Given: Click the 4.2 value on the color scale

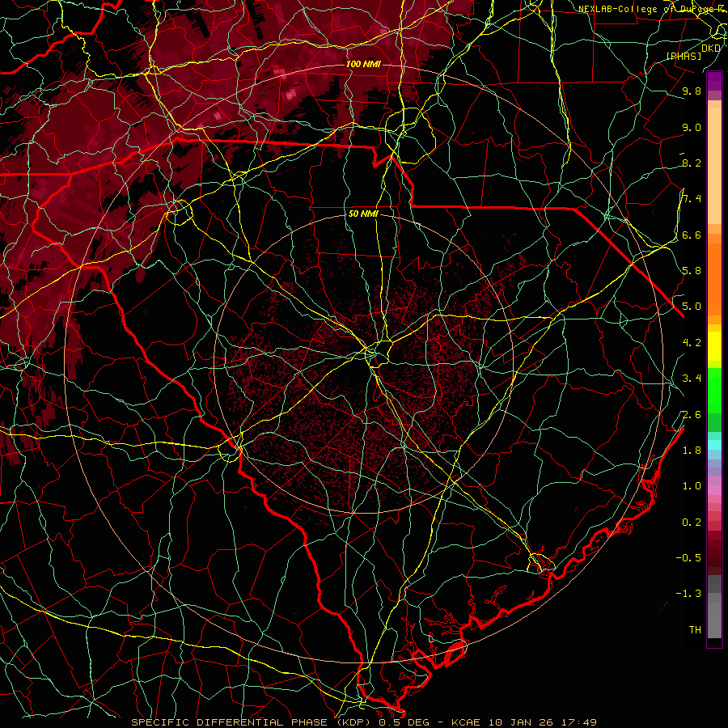Looking at the screenshot, I should tap(692, 343).
